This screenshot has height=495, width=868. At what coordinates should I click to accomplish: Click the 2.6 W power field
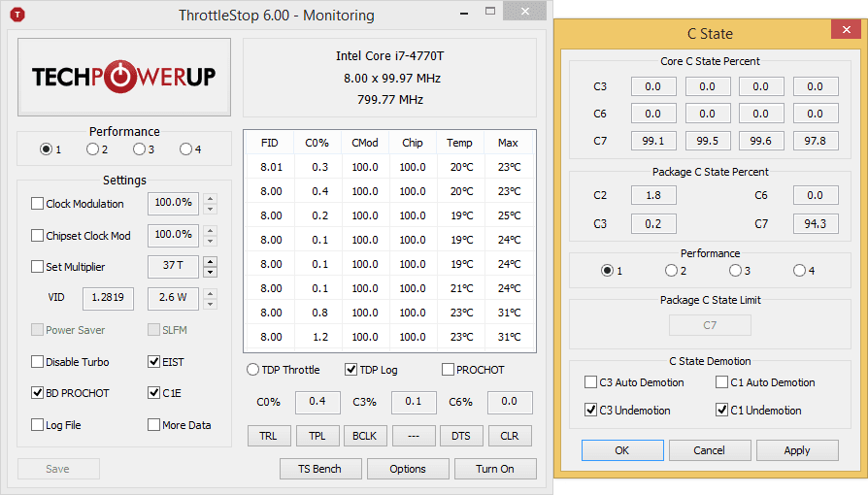click(x=173, y=298)
